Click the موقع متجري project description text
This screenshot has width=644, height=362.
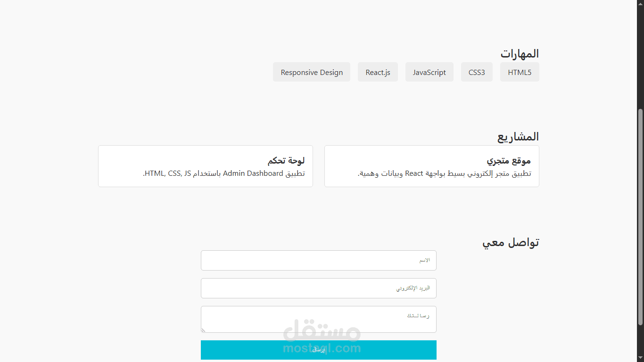coord(445,173)
